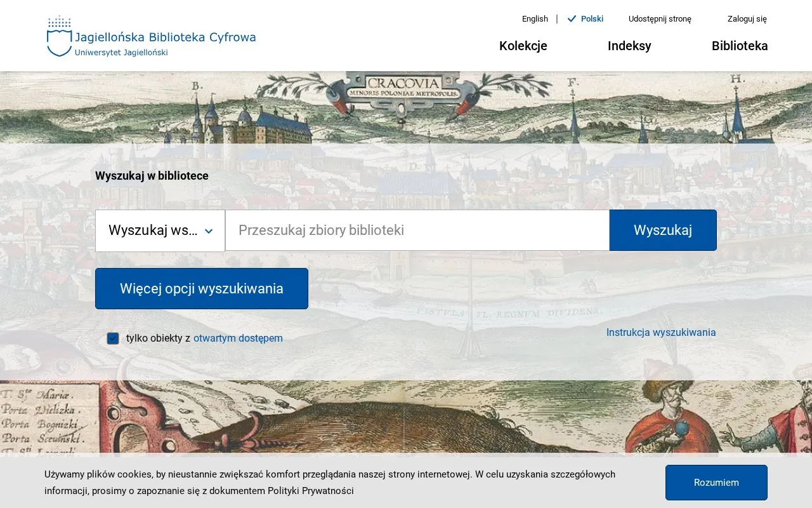Switch the site language to English
Image resolution: width=812 pixels, height=508 pixels.
coord(535,19)
